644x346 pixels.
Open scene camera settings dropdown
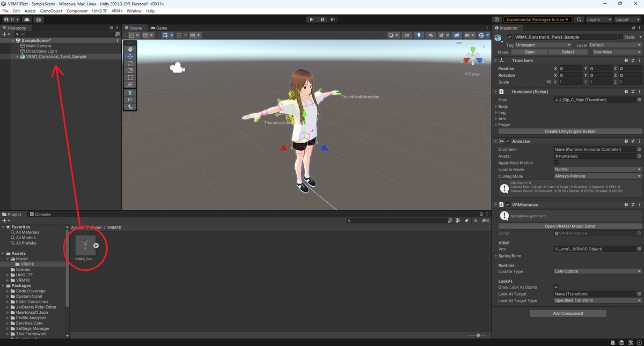coord(470,35)
